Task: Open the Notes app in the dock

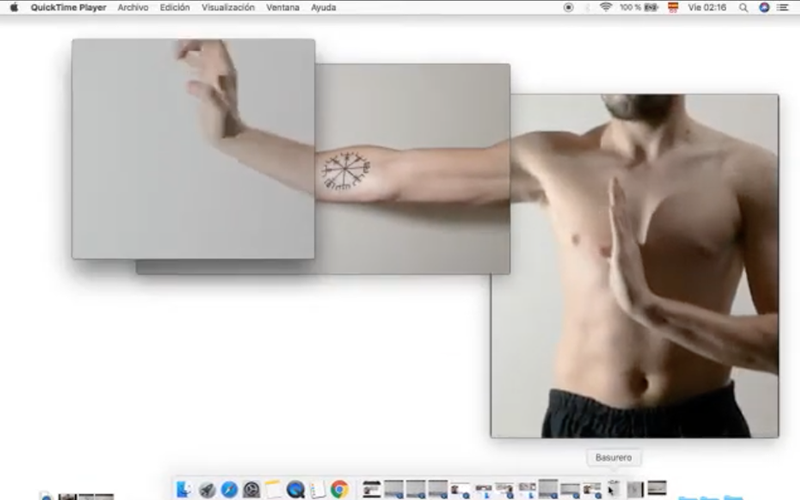Action: point(273,489)
